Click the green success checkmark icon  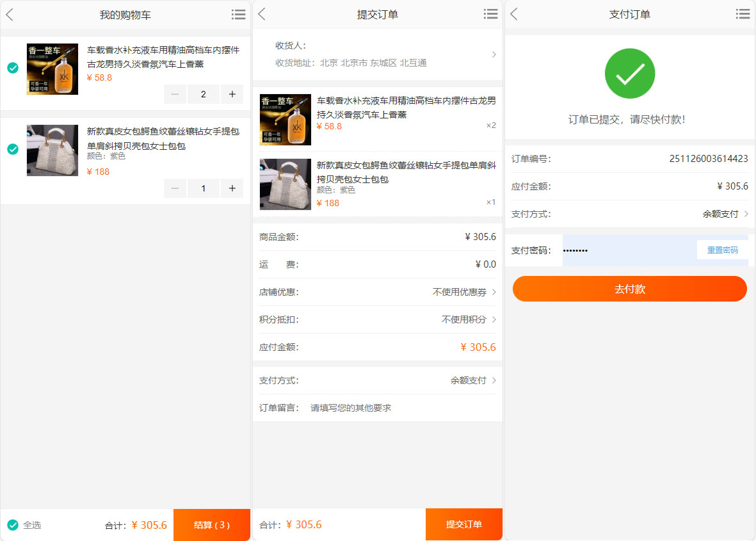[x=629, y=73]
